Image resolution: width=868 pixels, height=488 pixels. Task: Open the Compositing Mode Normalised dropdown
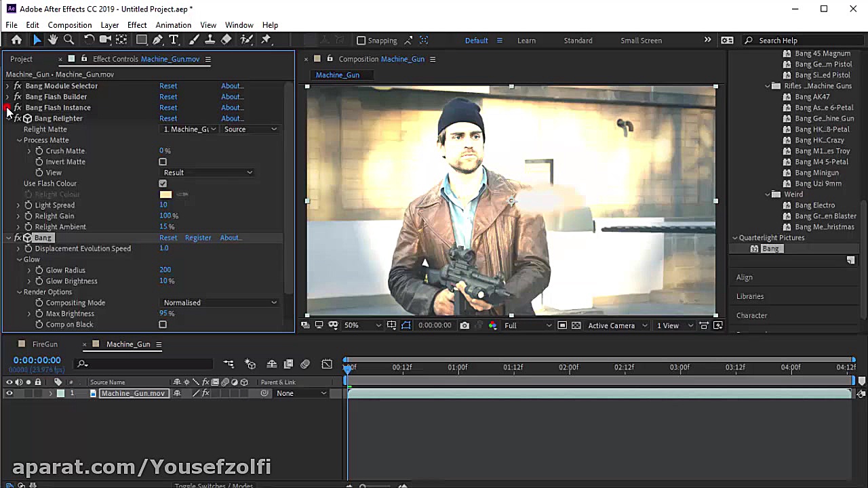click(220, 303)
